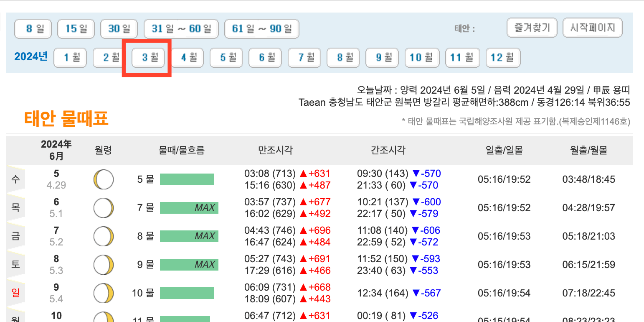Click the 토 weekday tab for June 8
This screenshot has width=644, height=322.
pyautogui.click(x=15, y=265)
